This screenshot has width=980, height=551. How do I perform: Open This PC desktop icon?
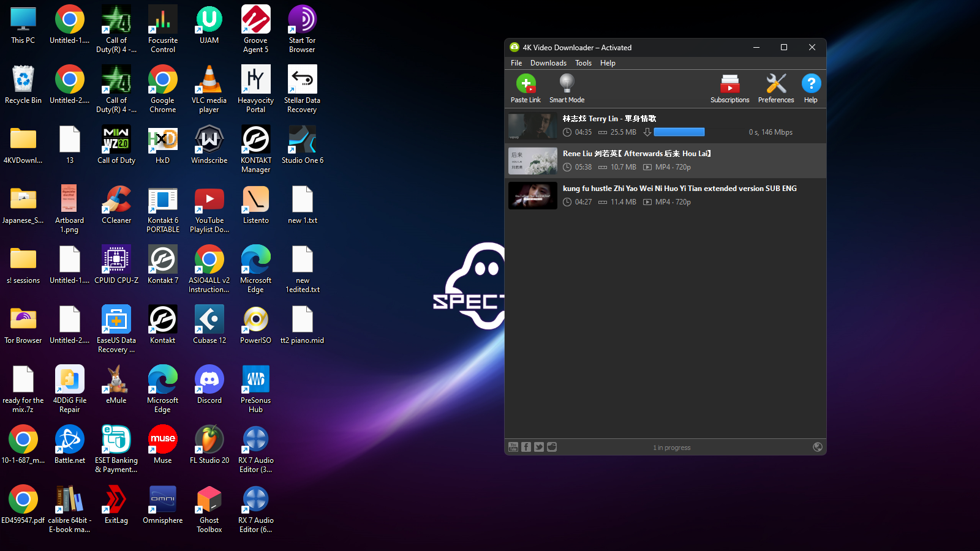pos(23,26)
